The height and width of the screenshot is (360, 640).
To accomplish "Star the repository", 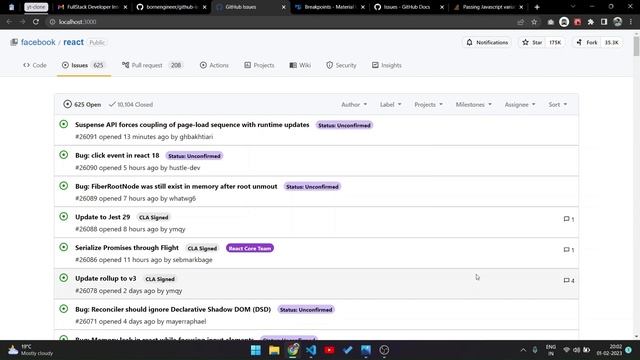I will click(532, 42).
